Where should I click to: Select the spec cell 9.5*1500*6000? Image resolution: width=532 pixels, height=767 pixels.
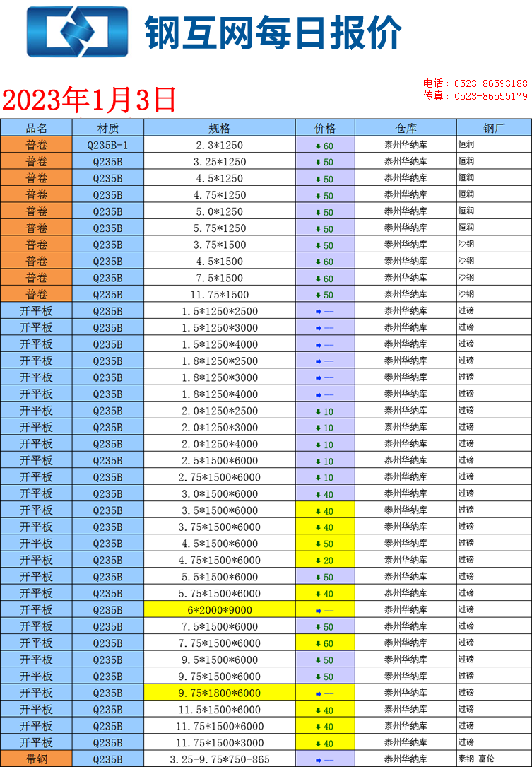(x=220, y=660)
